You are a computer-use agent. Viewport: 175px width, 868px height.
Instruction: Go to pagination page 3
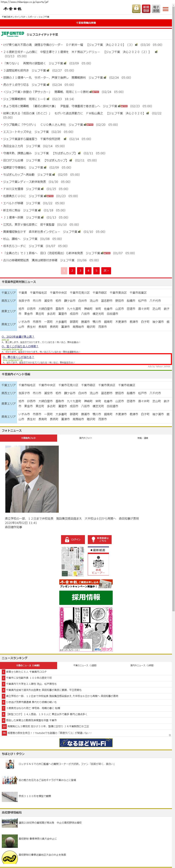pos(80,271)
